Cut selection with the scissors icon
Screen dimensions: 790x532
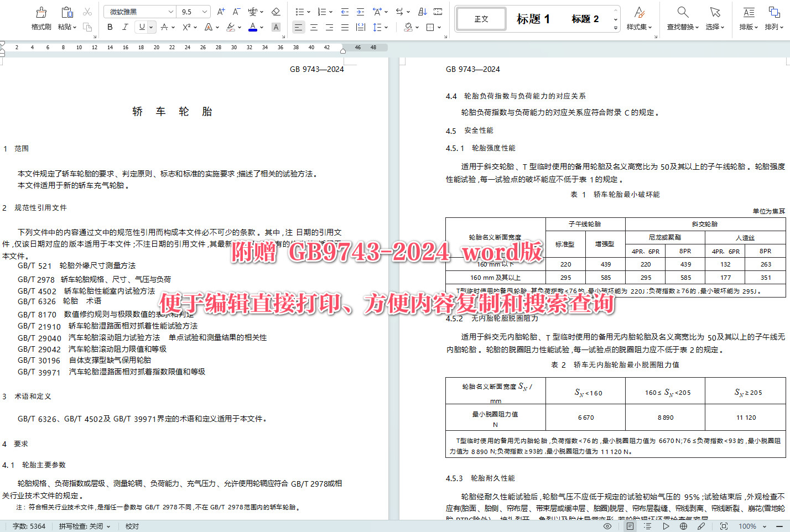click(x=86, y=11)
